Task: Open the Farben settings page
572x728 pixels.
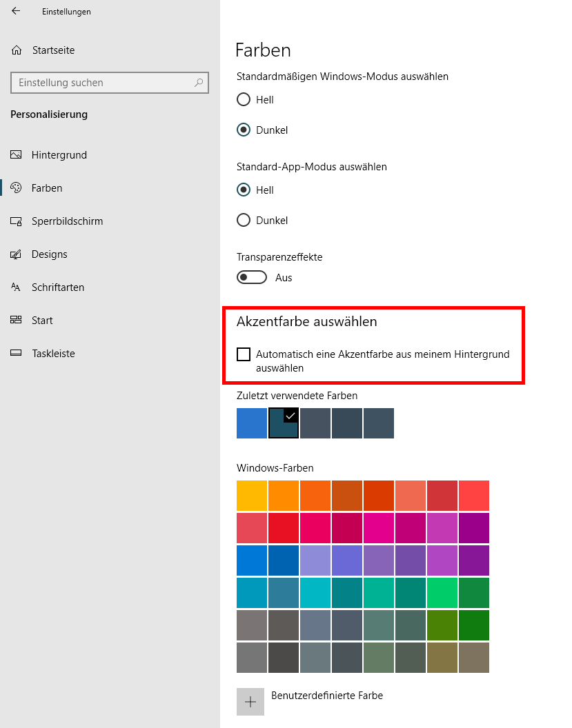Action: click(x=47, y=188)
